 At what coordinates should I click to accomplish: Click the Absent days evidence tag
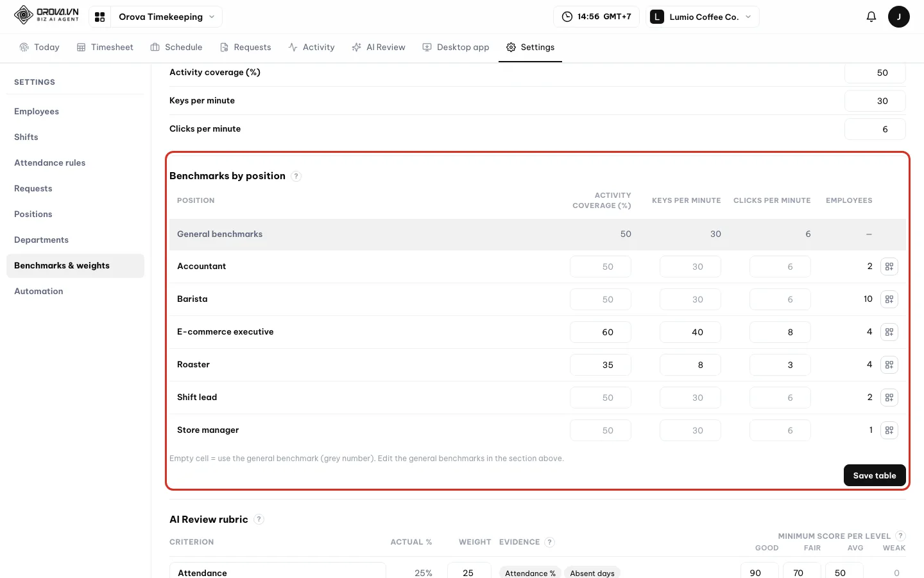592,573
